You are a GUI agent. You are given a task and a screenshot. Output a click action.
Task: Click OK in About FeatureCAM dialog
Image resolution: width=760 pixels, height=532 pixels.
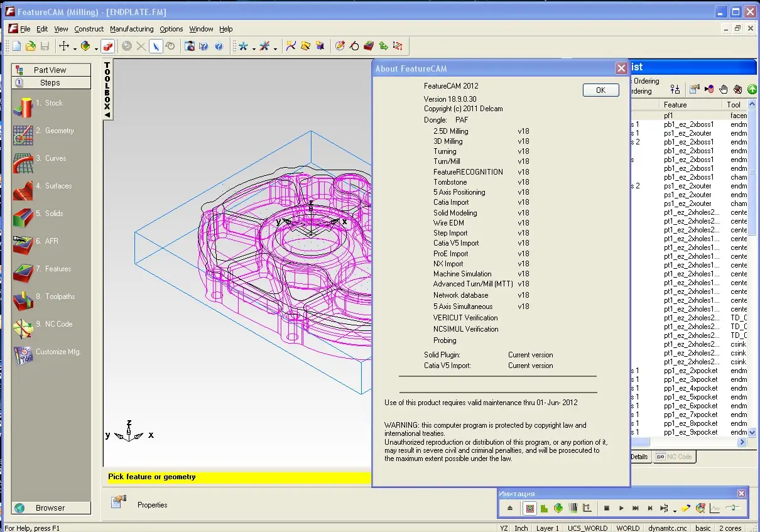coord(600,90)
